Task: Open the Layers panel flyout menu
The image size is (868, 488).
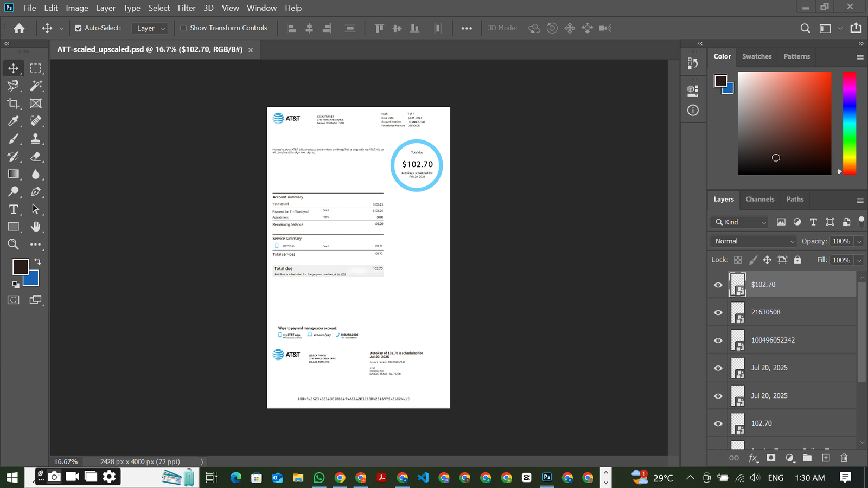Action: pyautogui.click(x=860, y=200)
